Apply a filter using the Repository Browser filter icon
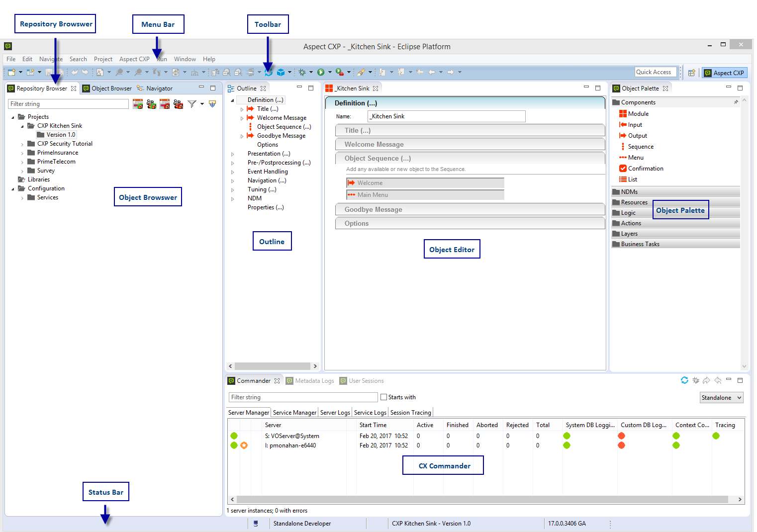This screenshot has width=757, height=532. pos(192,104)
